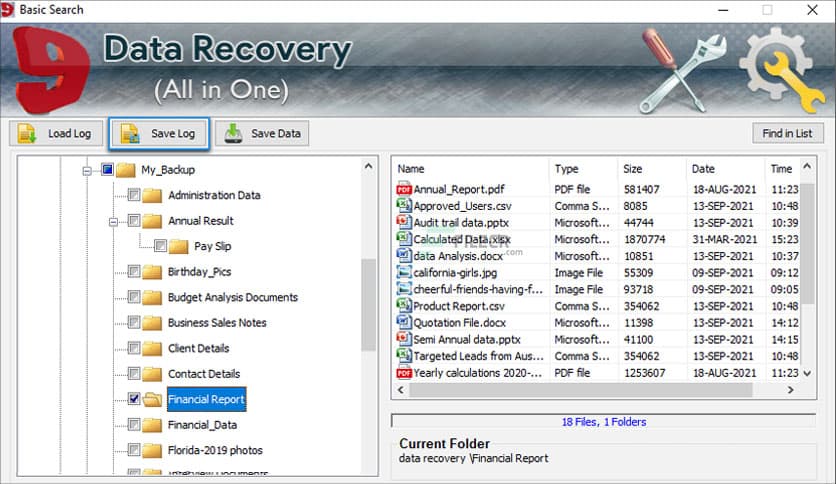Click the Load Log button
The image size is (836, 484).
click(55, 133)
